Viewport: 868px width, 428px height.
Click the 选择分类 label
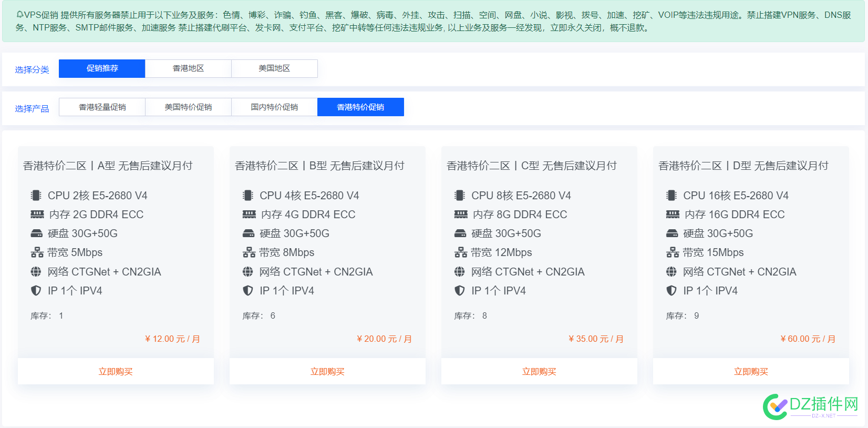coord(32,70)
